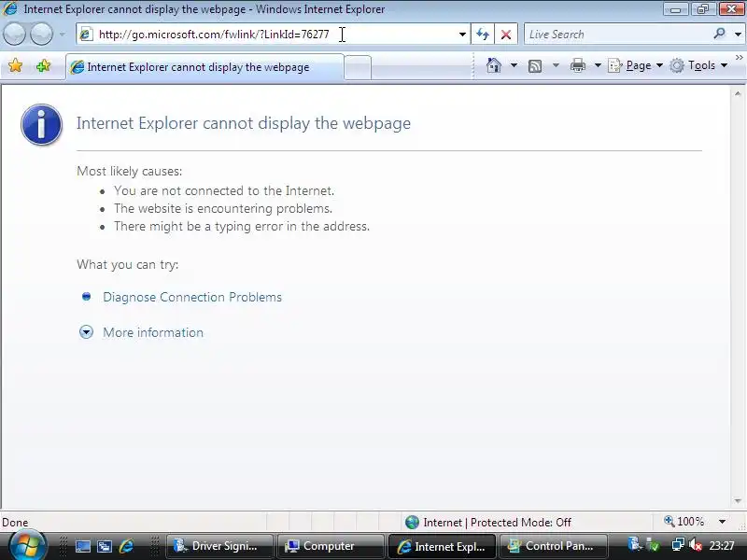Click the Print icon
The width and height of the screenshot is (747, 560).
pyautogui.click(x=577, y=65)
